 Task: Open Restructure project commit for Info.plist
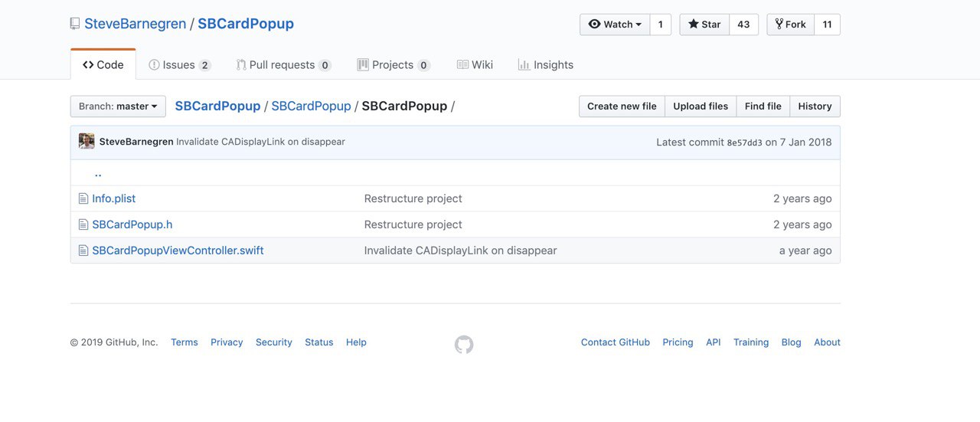click(x=413, y=198)
